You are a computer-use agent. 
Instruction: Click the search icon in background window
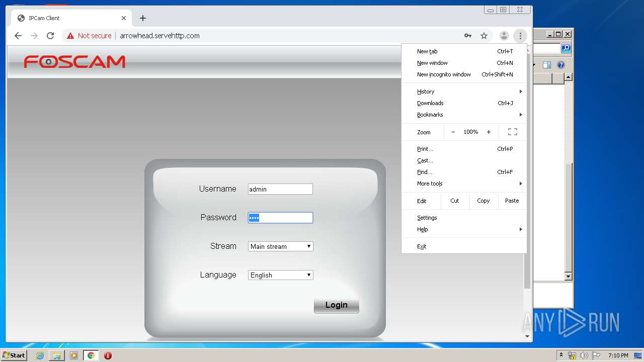[x=566, y=48]
